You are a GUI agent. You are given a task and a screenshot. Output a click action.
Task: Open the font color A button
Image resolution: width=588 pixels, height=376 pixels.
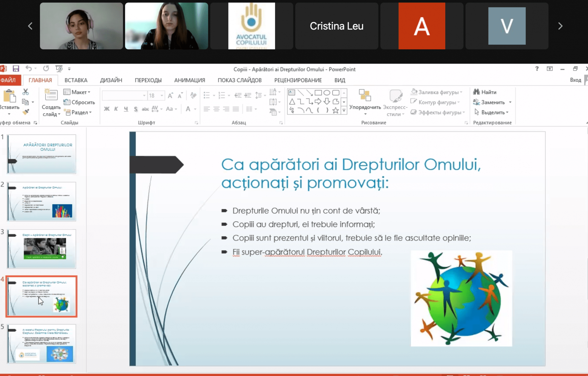[x=188, y=109]
